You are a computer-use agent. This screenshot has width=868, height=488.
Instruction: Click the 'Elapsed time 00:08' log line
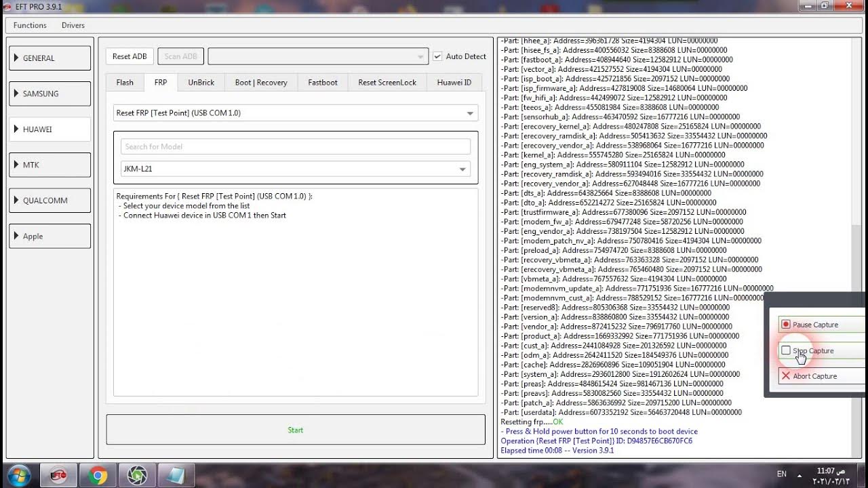pos(557,450)
